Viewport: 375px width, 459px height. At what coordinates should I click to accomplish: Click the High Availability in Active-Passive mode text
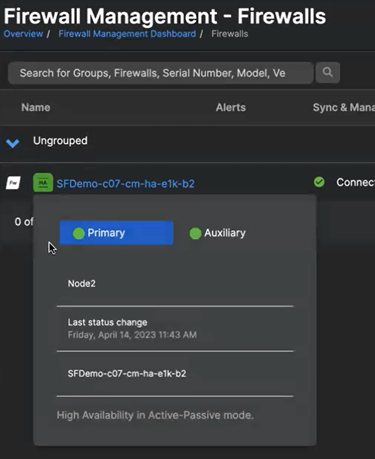click(155, 415)
